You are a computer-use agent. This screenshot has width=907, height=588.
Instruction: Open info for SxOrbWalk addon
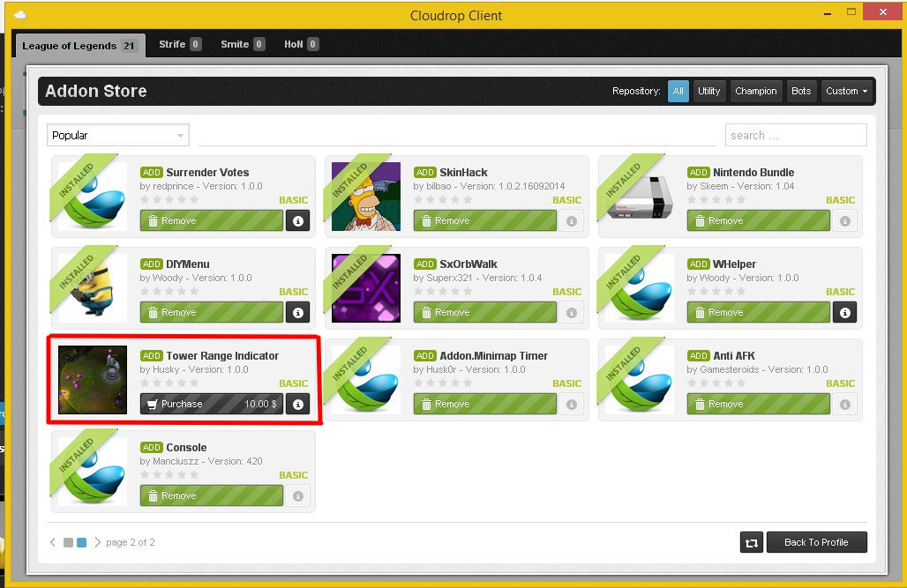click(x=572, y=312)
